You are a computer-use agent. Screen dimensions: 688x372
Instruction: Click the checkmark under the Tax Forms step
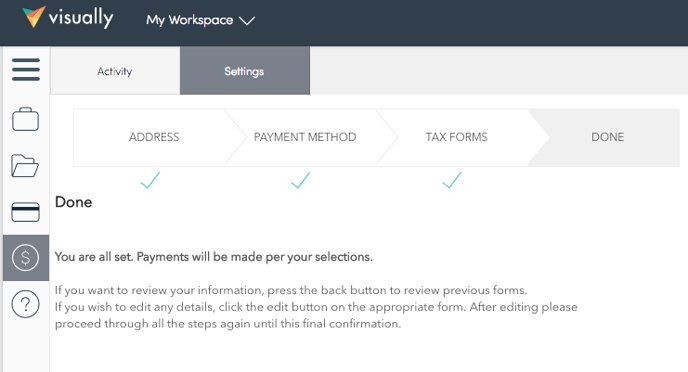pos(452,180)
